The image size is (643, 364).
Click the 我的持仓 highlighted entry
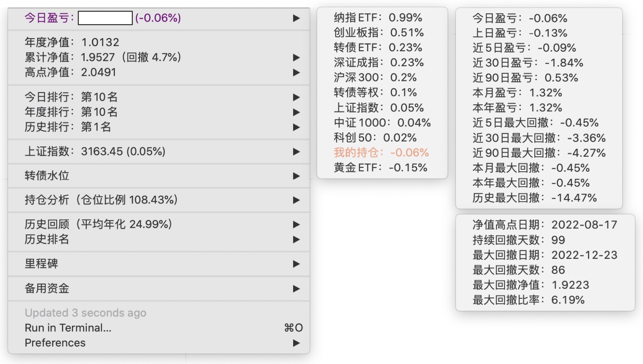381,153
